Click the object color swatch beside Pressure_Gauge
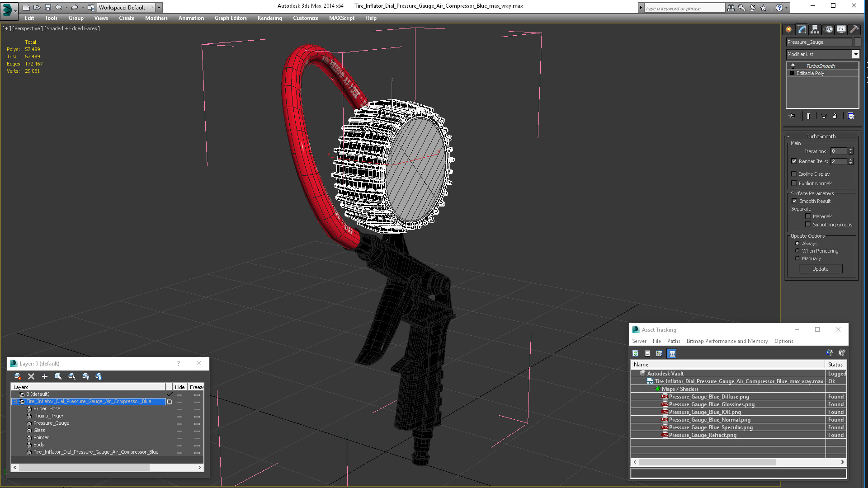 click(858, 42)
